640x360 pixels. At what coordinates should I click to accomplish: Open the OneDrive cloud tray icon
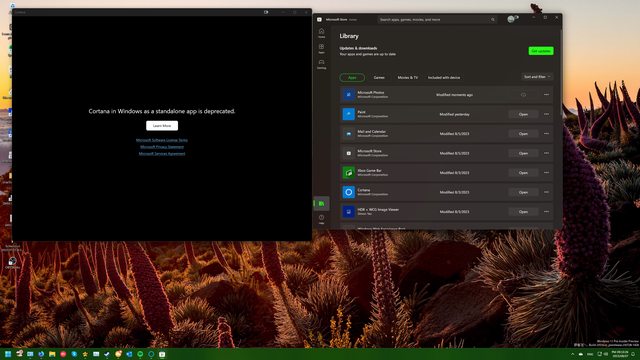tap(581, 354)
